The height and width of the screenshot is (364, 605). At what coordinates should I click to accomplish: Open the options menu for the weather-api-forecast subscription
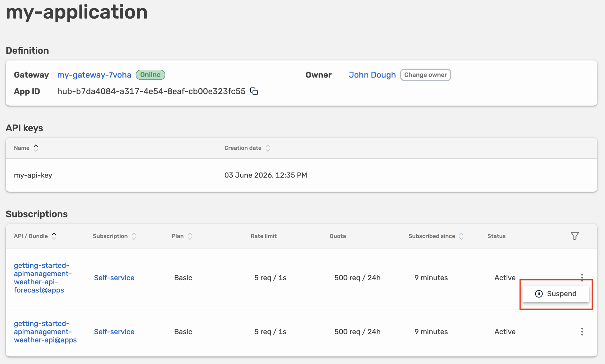[582, 277]
